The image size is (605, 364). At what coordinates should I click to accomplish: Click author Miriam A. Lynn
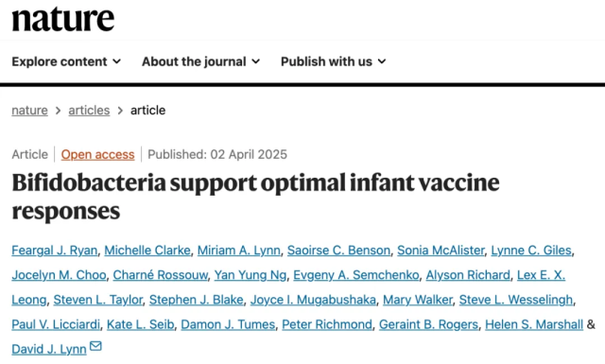239,251
